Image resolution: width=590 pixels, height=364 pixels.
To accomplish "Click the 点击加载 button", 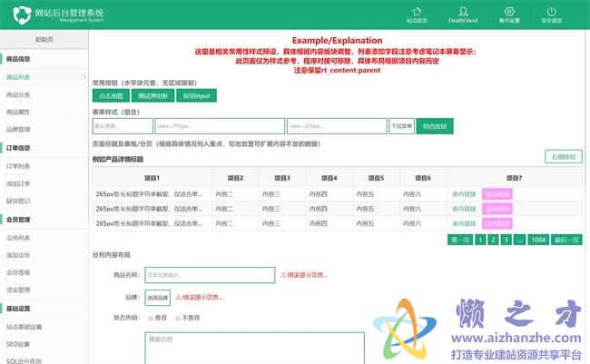I will (x=111, y=95).
